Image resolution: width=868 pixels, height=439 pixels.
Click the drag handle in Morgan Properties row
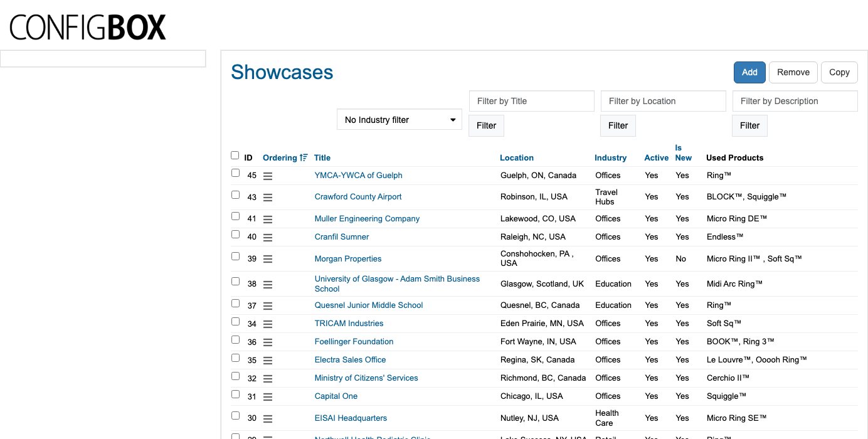pos(268,259)
